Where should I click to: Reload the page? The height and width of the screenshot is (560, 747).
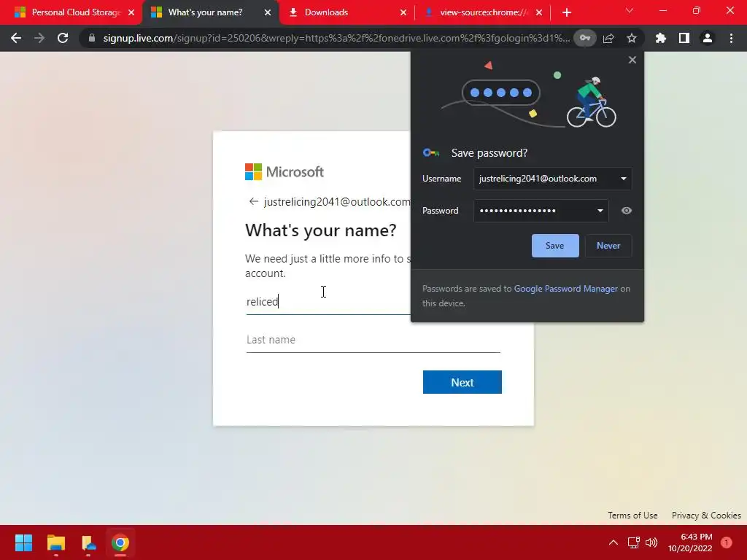tap(63, 38)
